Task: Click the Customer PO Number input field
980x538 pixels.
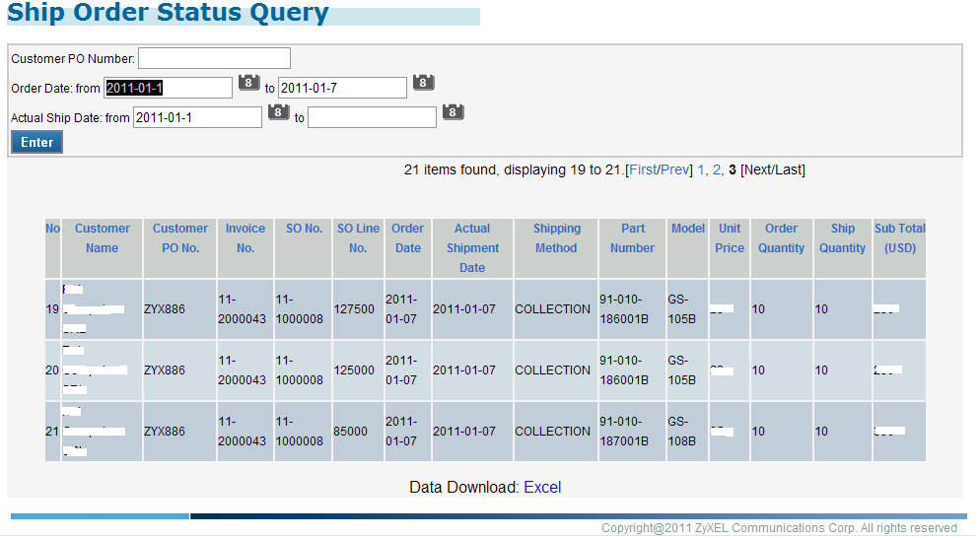Action: (214, 58)
